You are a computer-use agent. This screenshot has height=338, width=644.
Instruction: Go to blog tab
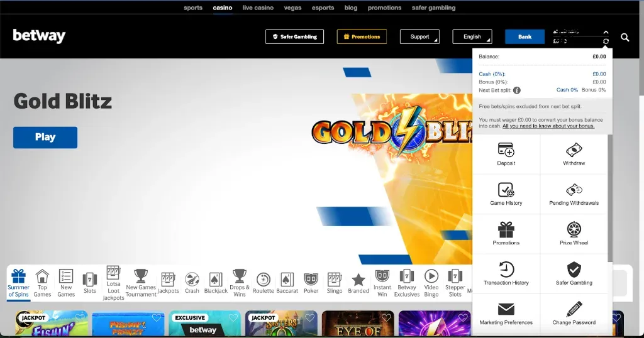351,8
